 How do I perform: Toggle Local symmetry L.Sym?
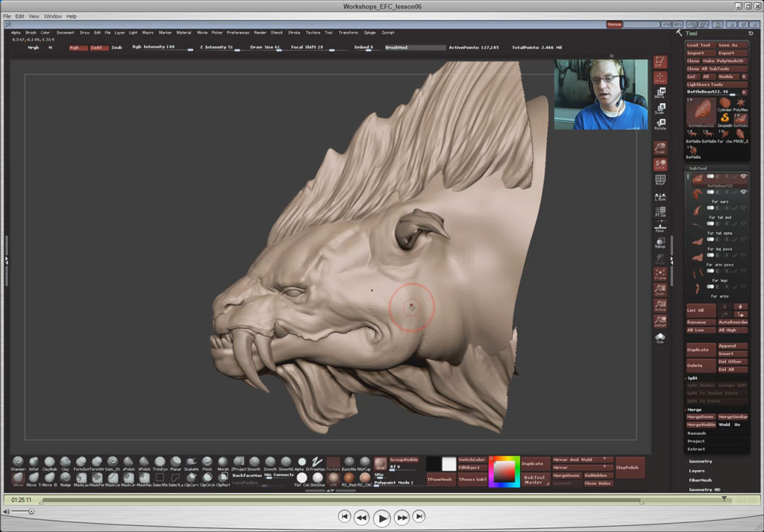660,196
